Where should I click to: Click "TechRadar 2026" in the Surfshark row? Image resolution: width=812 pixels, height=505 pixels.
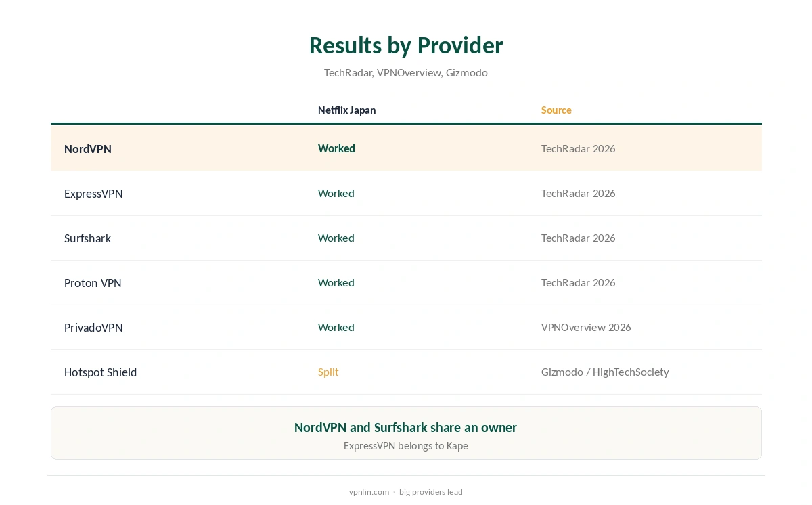(579, 238)
